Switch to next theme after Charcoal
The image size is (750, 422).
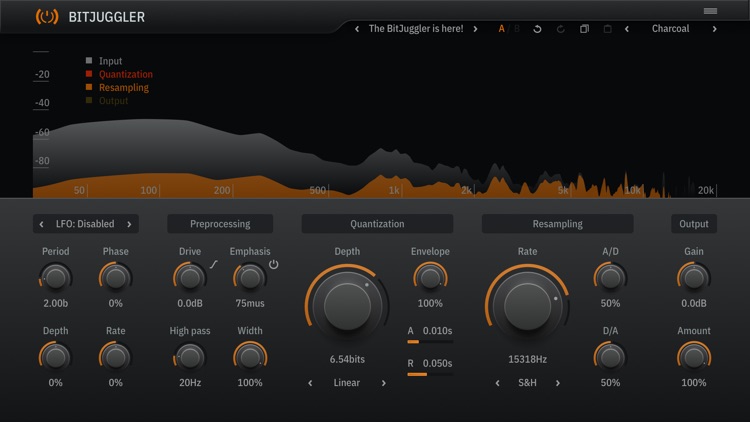pyautogui.click(x=715, y=29)
